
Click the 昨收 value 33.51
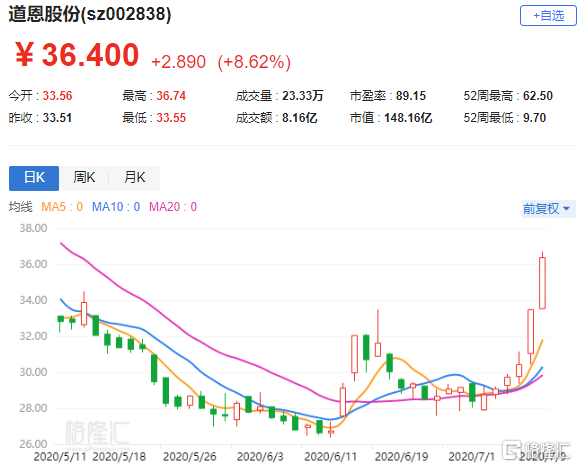pos(57,118)
